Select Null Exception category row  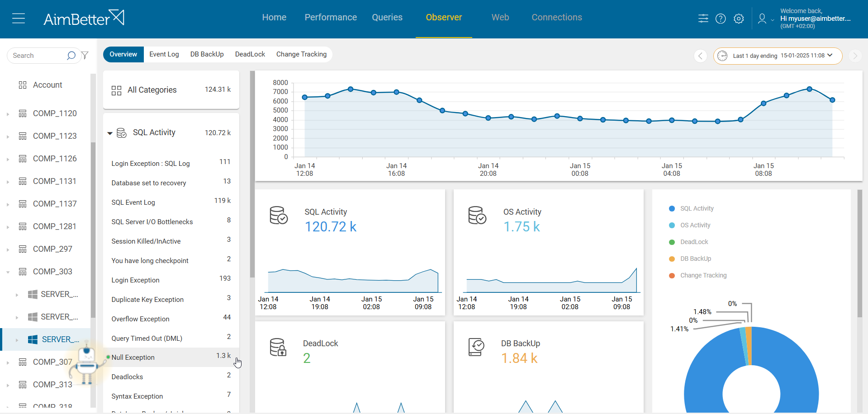[171, 357]
